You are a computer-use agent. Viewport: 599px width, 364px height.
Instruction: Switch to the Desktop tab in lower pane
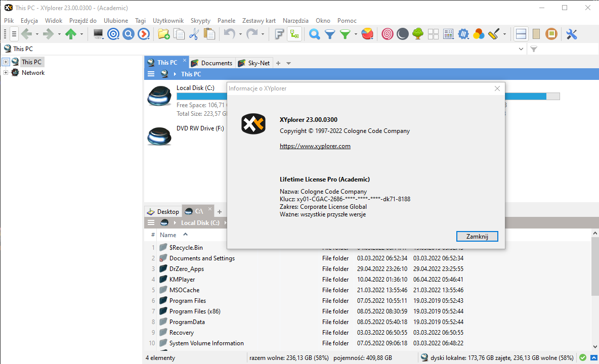tap(163, 211)
